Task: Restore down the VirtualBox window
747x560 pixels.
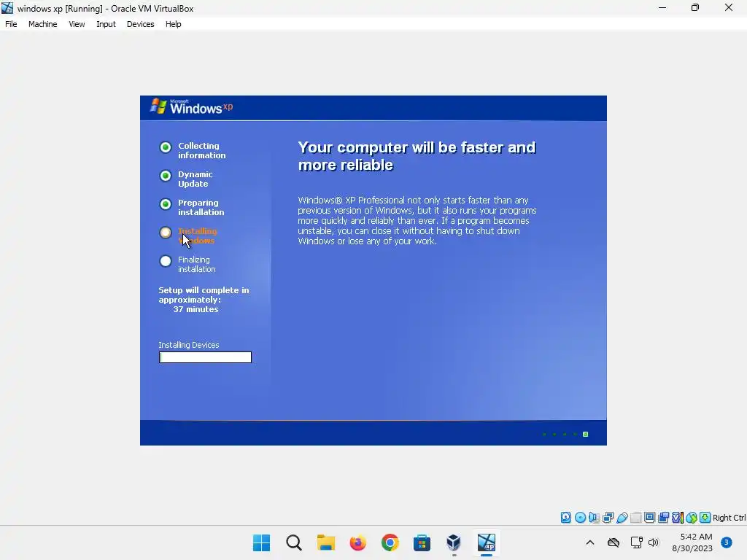Action: pos(695,7)
